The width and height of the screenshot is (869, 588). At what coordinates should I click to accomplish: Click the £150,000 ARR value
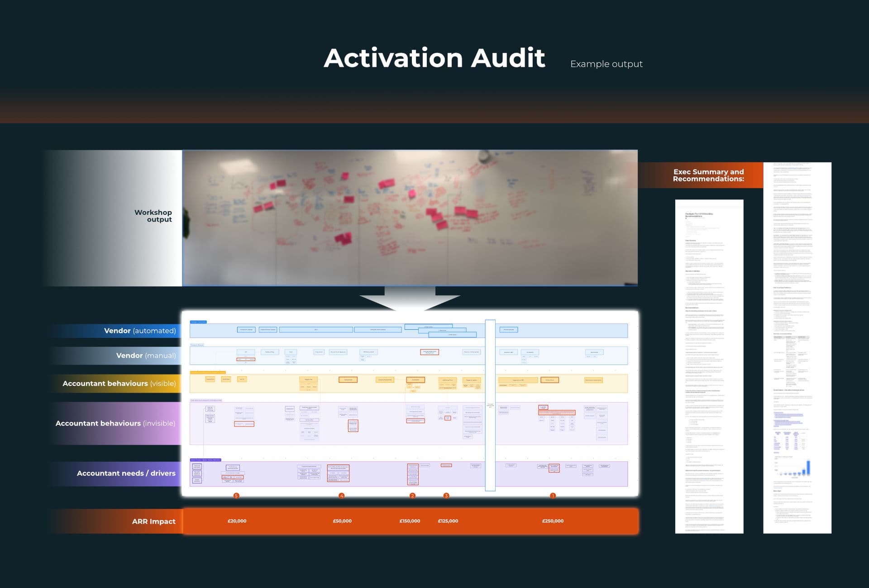[410, 521]
